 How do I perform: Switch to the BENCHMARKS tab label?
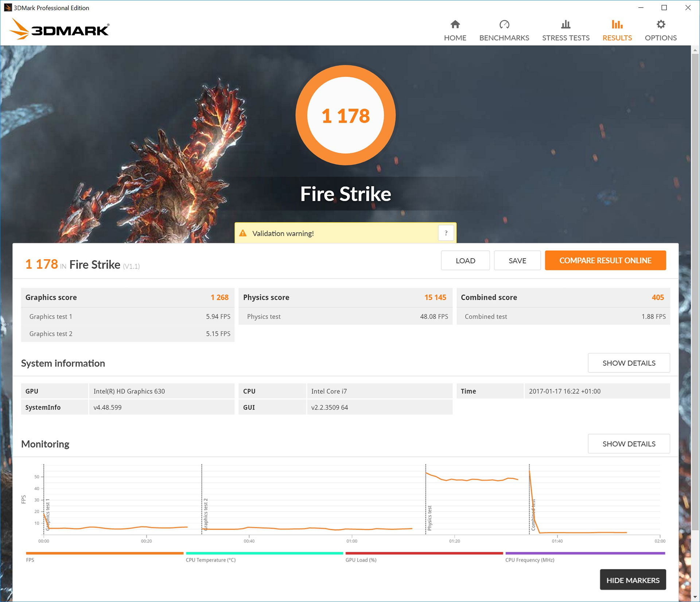[x=504, y=38]
